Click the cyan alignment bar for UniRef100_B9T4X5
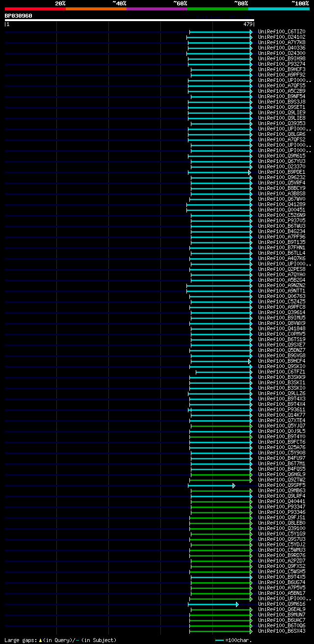Viewport: 314px width, 644px height. (x=221, y=577)
